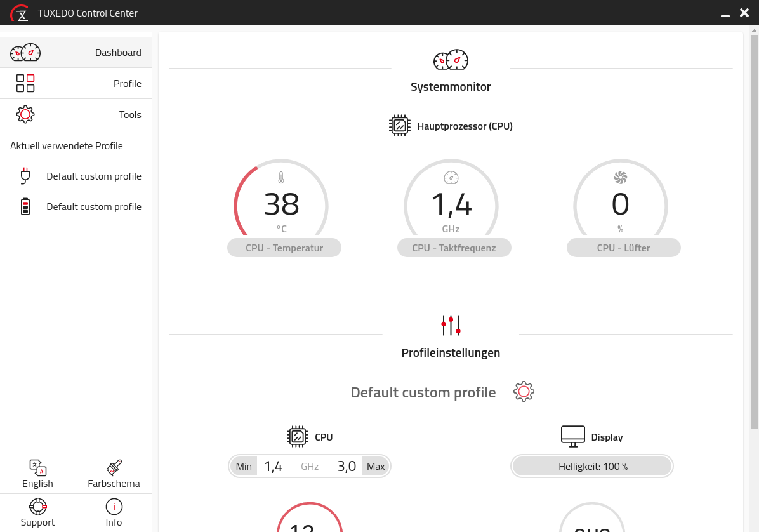This screenshot has height=532, width=759.
Task: Click the 38 °C temperature gauge value
Action: 281,204
